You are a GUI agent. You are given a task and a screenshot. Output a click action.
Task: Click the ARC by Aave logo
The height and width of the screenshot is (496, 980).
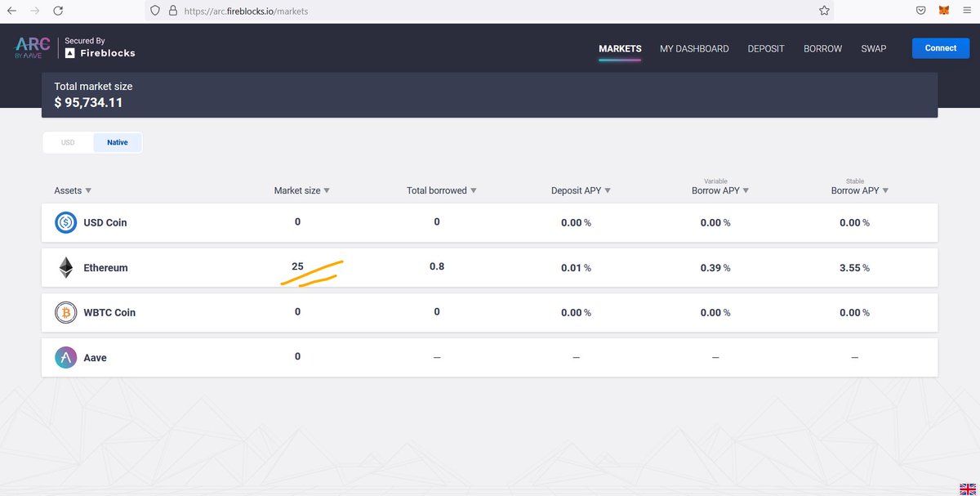33,48
